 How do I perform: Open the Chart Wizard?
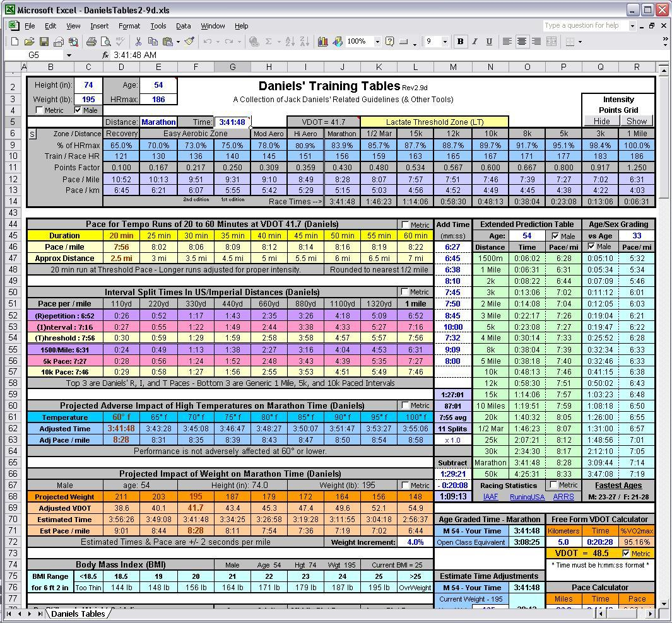click(322, 41)
